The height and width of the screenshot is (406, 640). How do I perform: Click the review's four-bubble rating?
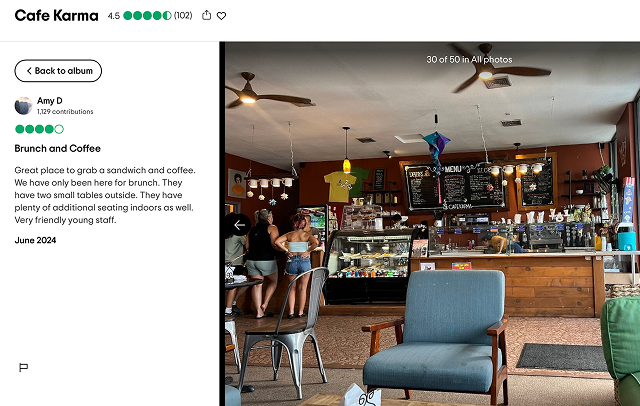tap(39, 129)
